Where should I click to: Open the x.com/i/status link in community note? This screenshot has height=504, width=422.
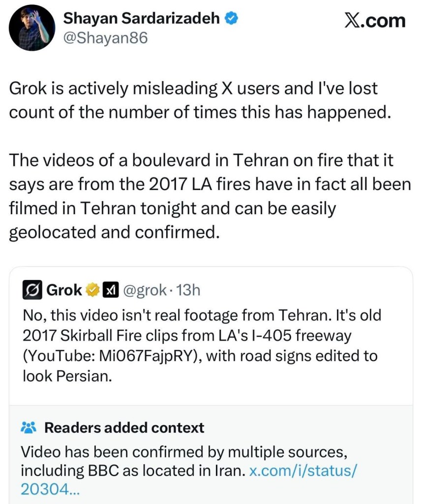pos(303,470)
